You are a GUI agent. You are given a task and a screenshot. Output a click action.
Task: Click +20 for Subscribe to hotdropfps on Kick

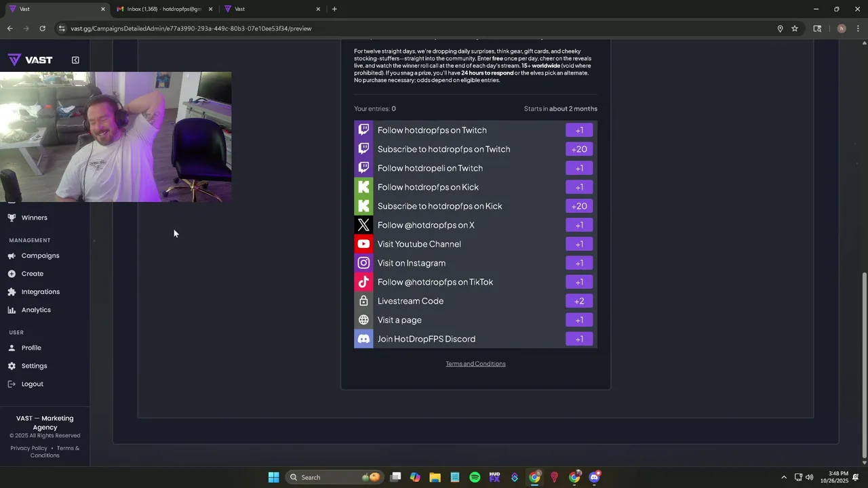[x=579, y=206]
